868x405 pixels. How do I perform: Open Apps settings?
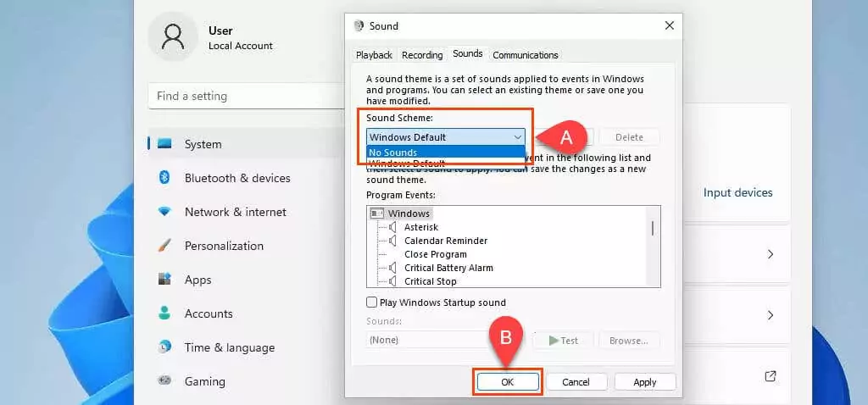click(x=198, y=280)
